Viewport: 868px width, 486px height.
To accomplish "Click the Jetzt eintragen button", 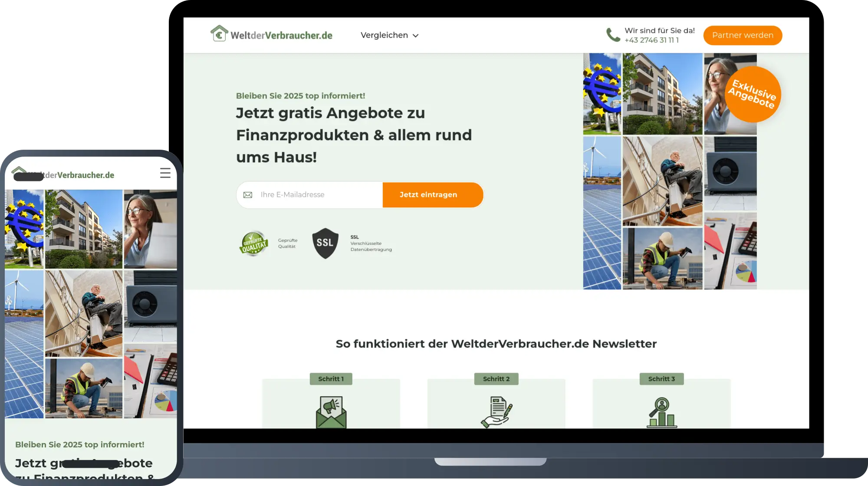I will coord(433,194).
